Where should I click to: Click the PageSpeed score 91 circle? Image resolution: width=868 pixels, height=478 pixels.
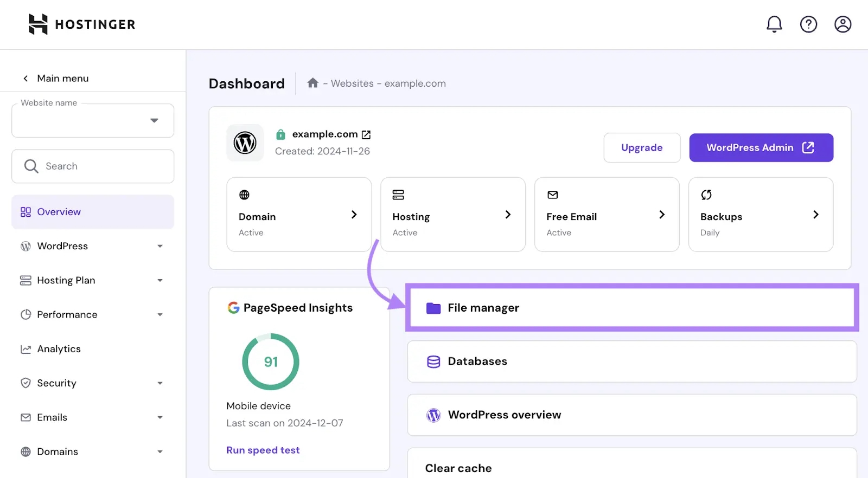271,361
